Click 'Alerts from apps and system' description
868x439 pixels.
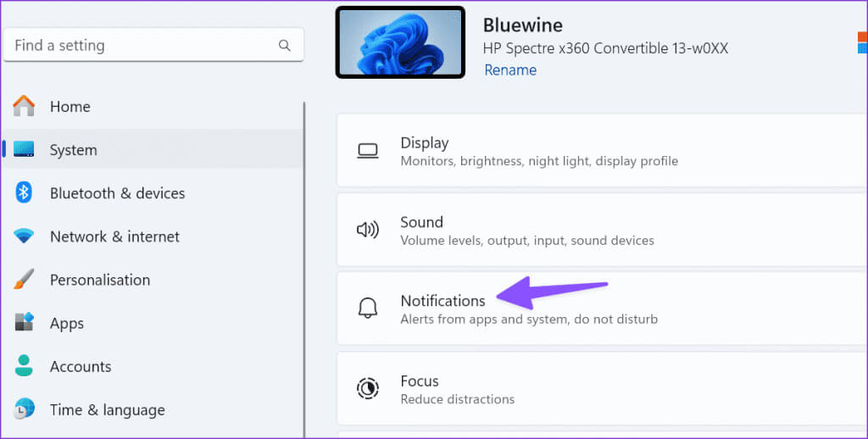529,319
